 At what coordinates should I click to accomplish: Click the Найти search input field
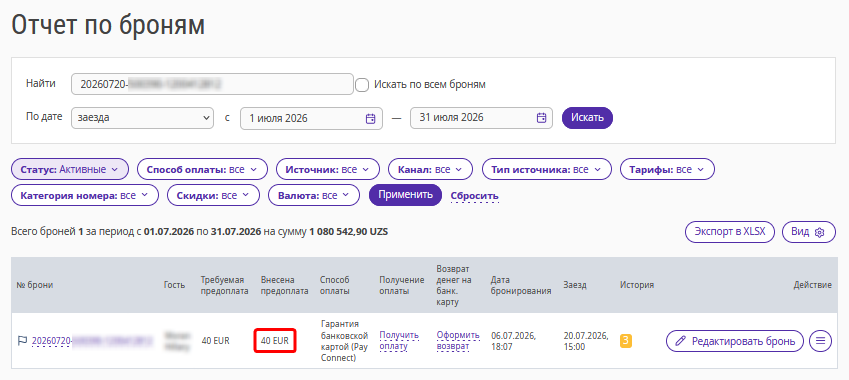click(212, 84)
